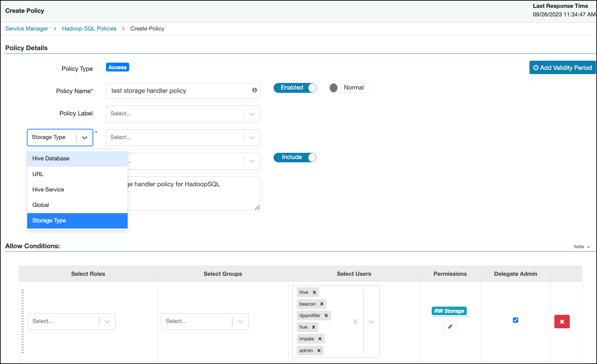Toggle the Include switch

295,157
